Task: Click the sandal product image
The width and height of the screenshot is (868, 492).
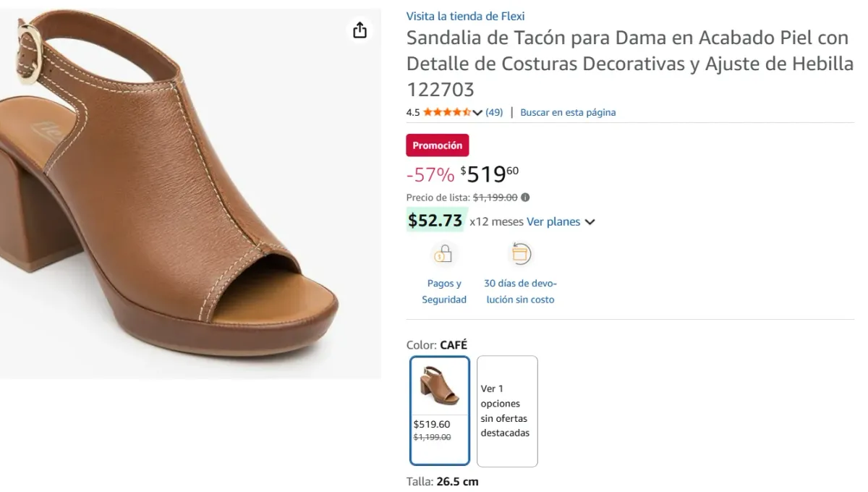Action: tap(190, 192)
